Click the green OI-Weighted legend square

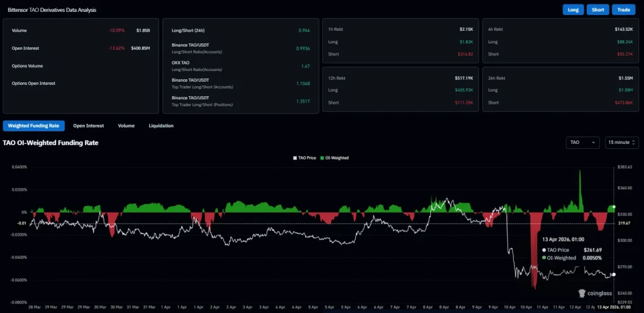click(x=322, y=158)
